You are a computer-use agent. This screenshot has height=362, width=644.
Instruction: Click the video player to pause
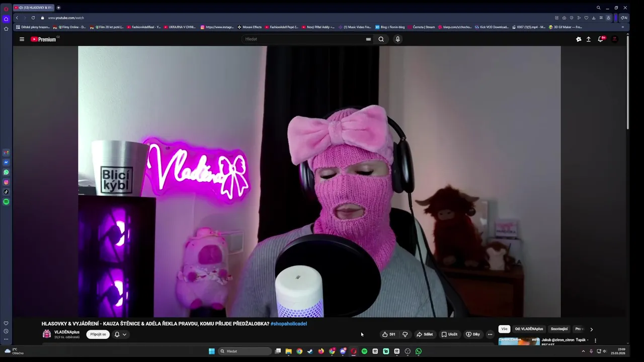(x=319, y=182)
